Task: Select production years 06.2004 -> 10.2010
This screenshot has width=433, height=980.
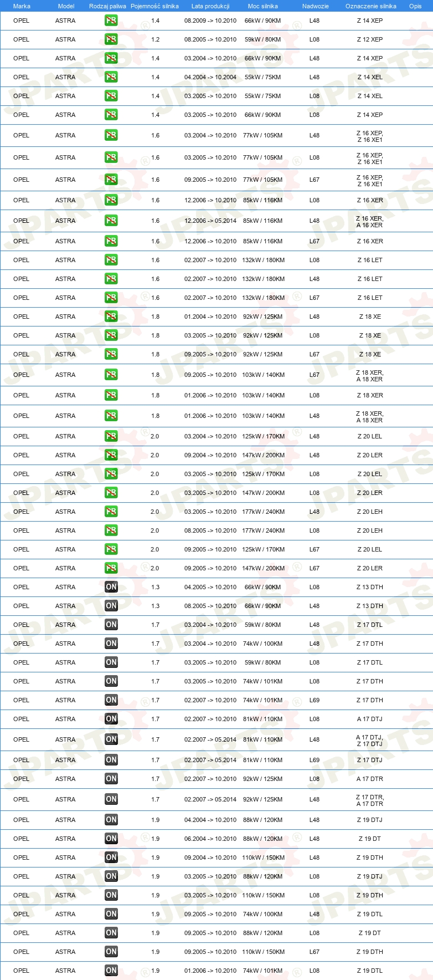Action: click(210, 839)
